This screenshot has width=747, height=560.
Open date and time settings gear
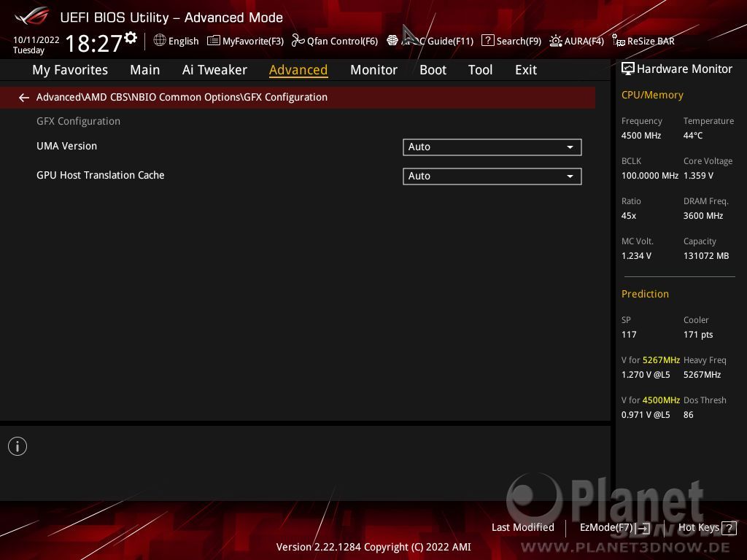pos(131,38)
